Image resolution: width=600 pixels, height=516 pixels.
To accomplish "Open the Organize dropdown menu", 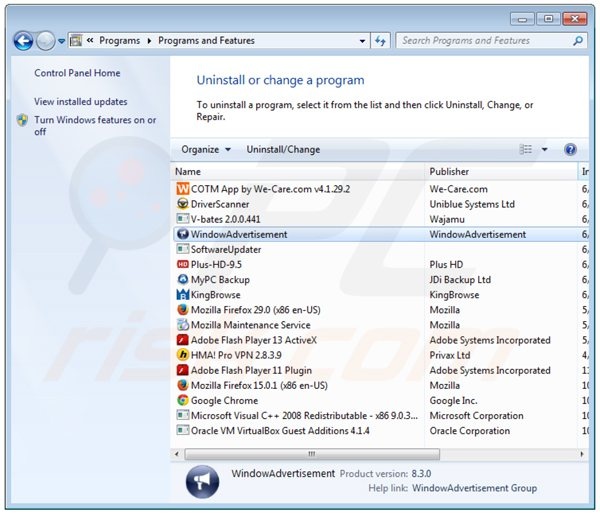I will click(x=206, y=149).
